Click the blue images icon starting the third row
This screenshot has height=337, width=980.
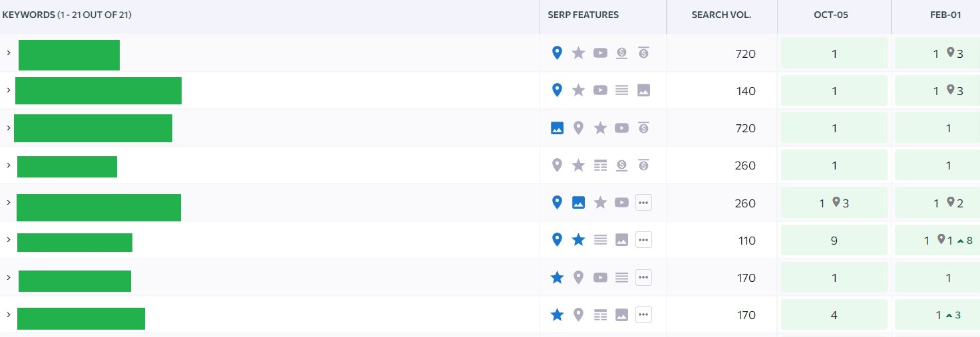(558, 128)
